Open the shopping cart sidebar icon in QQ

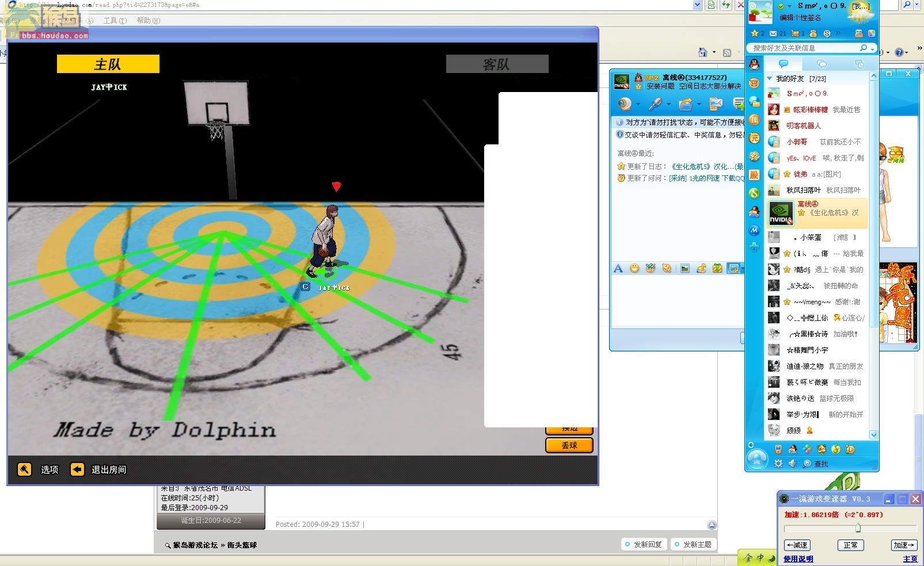click(x=754, y=83)
